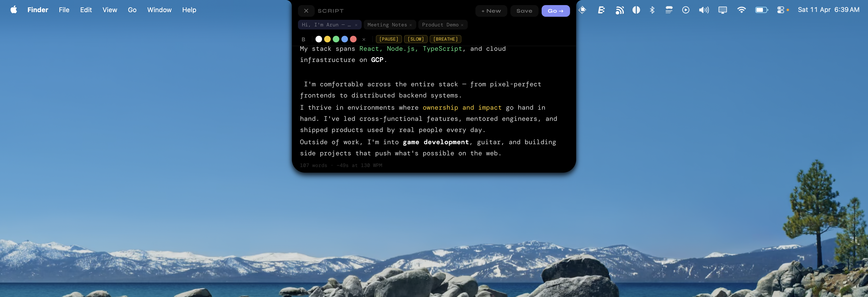Viewport: 868px width, 297px height.
Task: Open the Wi-Fi menu from the menu bar
Action: pyautogui.click(x=741, y=10)
